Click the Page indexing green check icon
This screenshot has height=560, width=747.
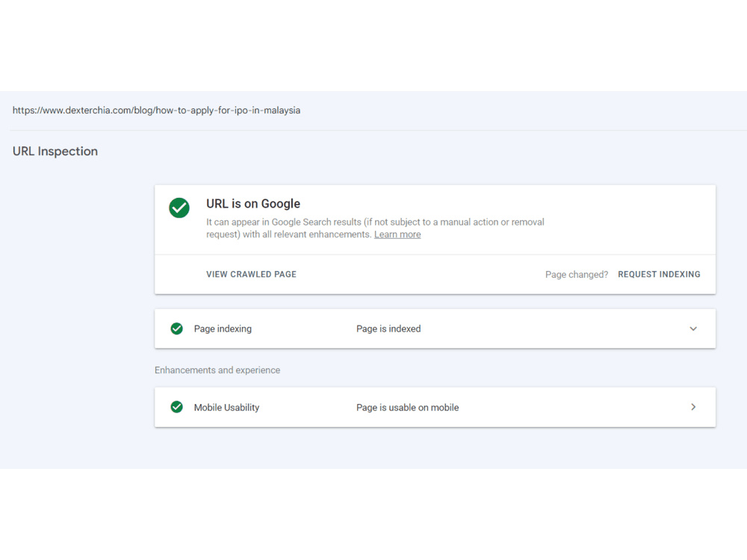[x=177, y=329]
